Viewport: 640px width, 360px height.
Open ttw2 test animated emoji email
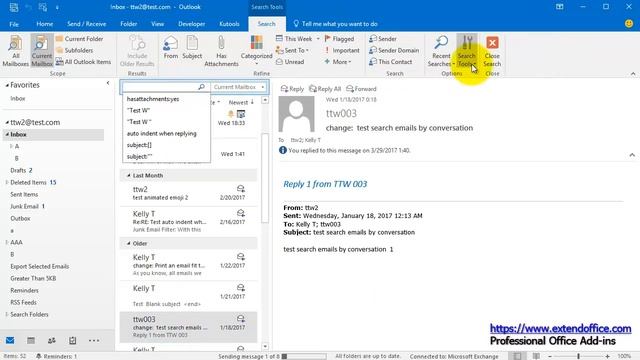click(189, 193)
